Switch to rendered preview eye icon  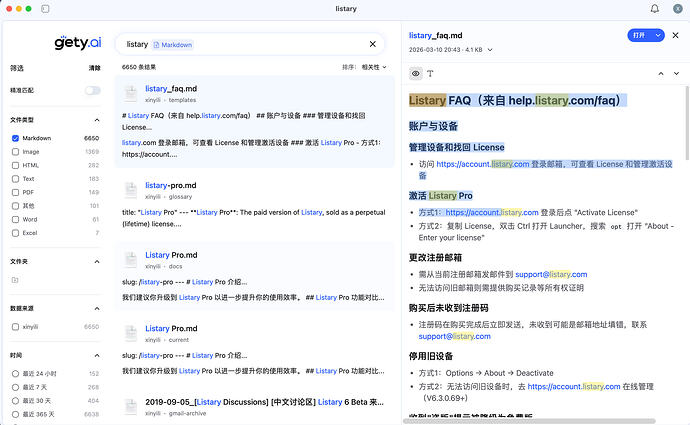(x=415, y=73)
